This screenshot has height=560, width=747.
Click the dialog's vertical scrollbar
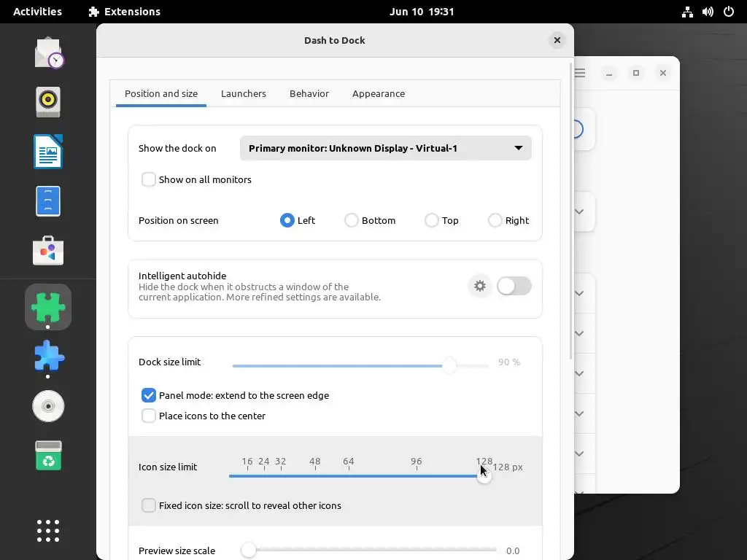(570, 211)
